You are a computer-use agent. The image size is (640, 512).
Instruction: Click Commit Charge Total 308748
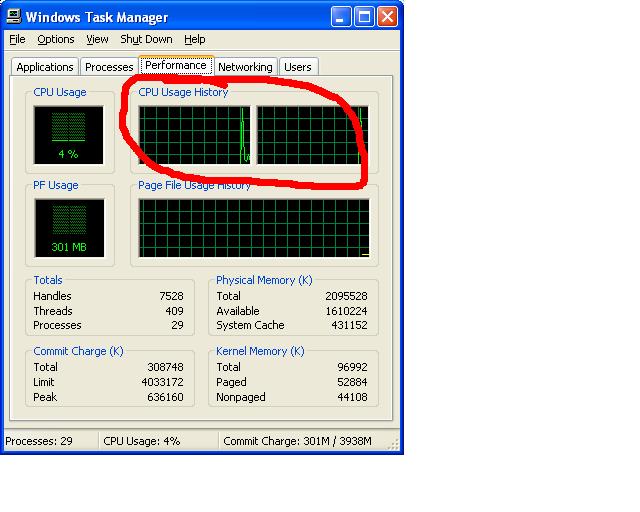pos(165,367)
